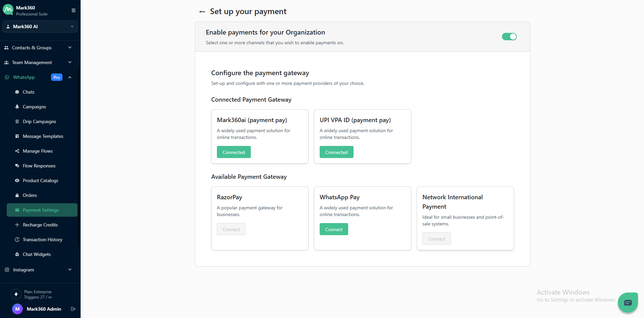Viewport: 644px width, 318px height.
Task: Connect the WhatsApp Pay gateway
Action: tap(334, 229)
